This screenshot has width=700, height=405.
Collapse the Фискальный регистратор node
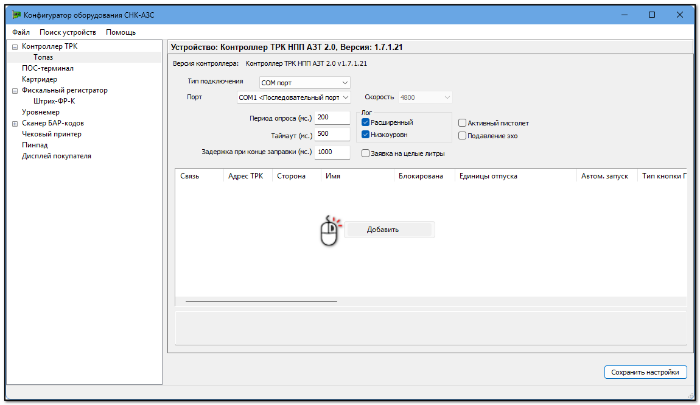[x=15, y=91]
